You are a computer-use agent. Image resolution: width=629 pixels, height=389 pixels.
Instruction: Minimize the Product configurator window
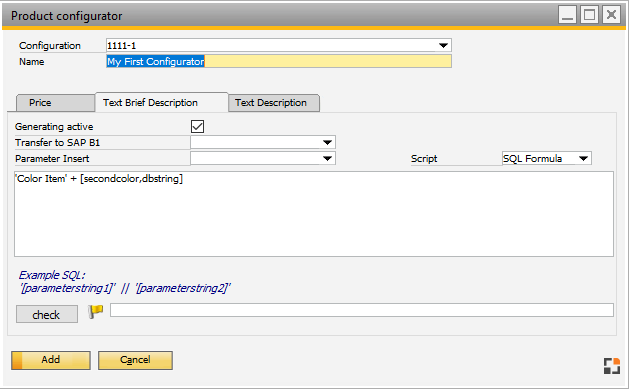click(x=567, y=15)
